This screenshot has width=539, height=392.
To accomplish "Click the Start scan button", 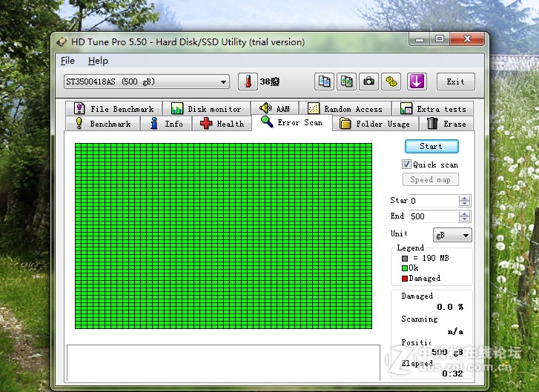I will point(431,147).
